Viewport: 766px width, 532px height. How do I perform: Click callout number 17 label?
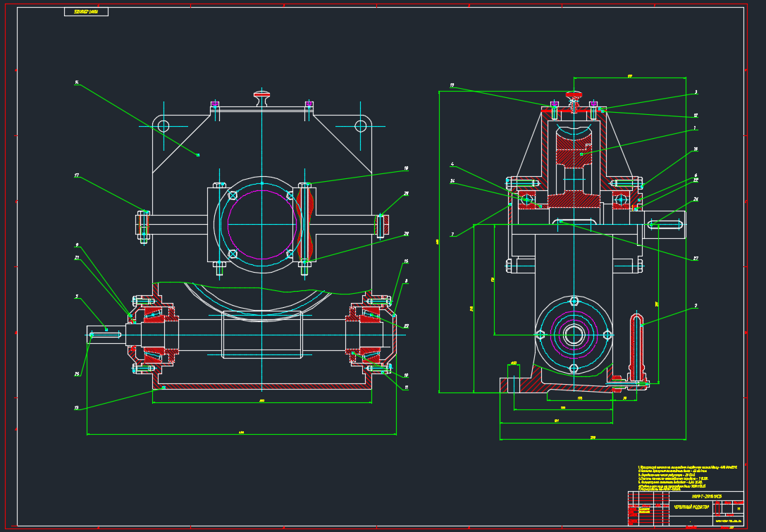click(x=76, y=175)
